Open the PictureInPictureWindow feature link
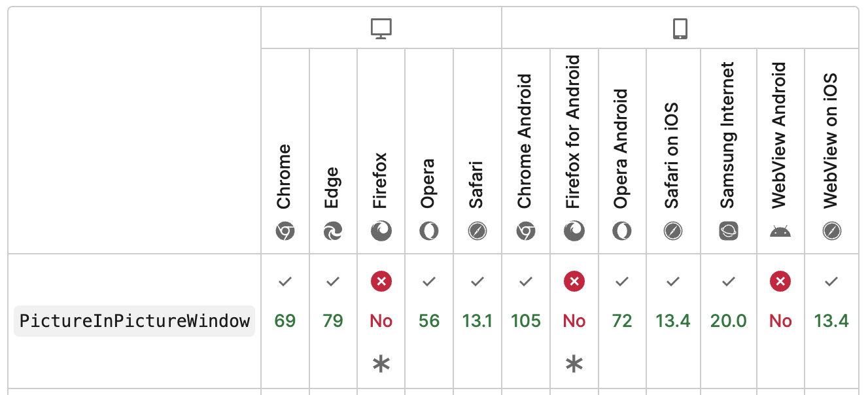The height and width of the screenshot is (395, 868). 135,321
